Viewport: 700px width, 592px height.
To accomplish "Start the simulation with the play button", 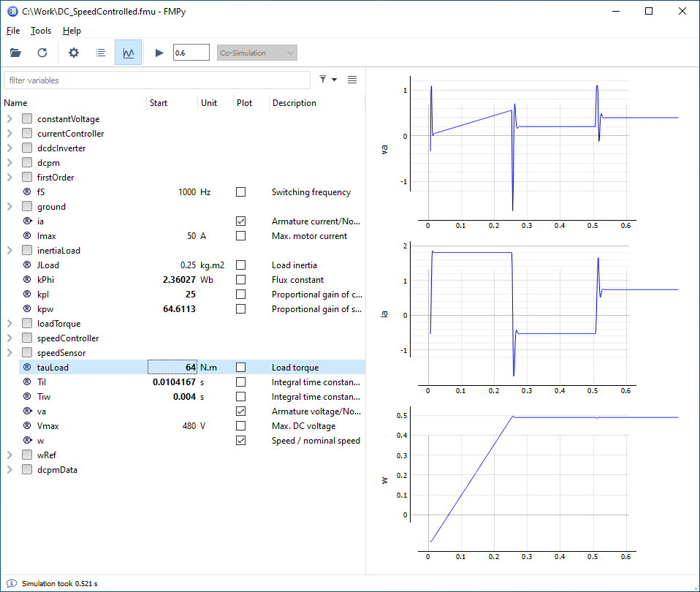I will [159, 52].
